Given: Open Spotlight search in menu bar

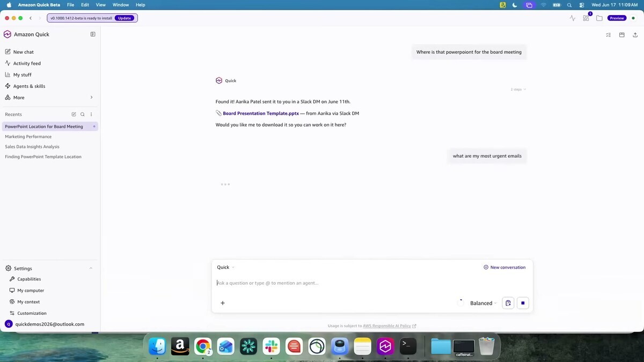Looking at the screenshot, I should coord(569,5).
